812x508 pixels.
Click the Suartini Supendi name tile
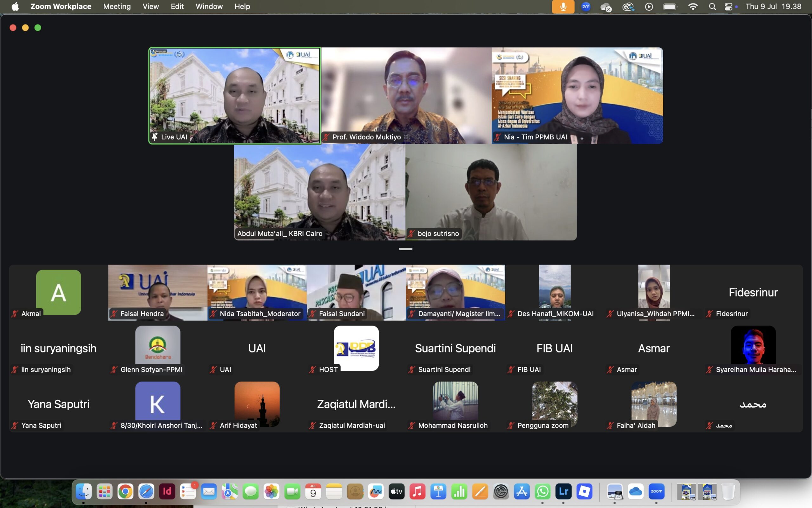pos(455,348)
